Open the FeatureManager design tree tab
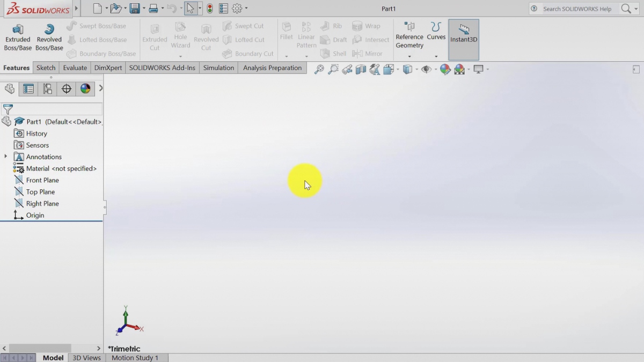This screenshot has width=644, height=362. point(10,89)
